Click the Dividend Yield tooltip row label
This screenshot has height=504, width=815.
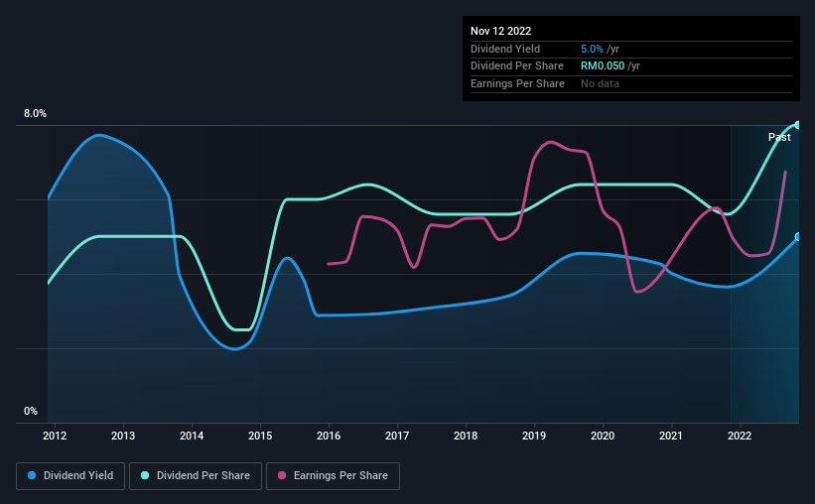click(x=505, y=49)
